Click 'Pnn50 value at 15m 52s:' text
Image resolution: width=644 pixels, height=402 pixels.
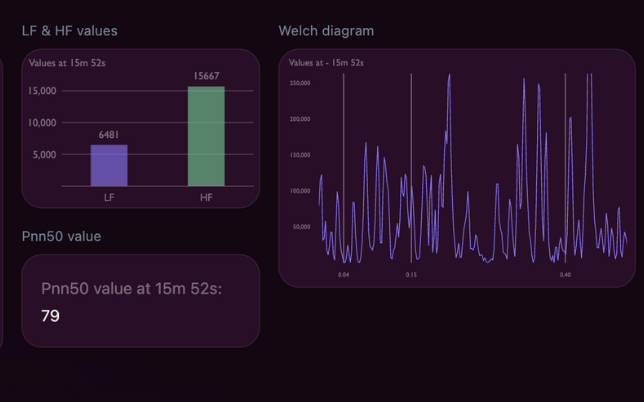[x=132, y=289]
